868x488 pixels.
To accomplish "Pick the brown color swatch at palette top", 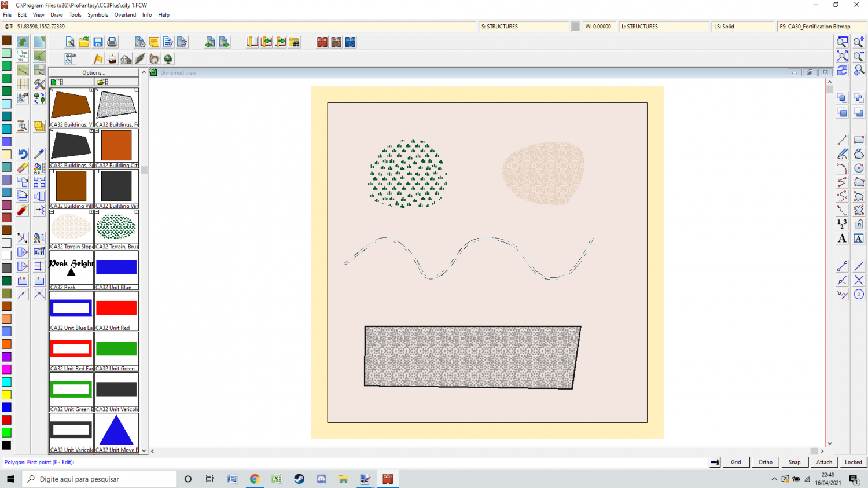I will [6, 41].
